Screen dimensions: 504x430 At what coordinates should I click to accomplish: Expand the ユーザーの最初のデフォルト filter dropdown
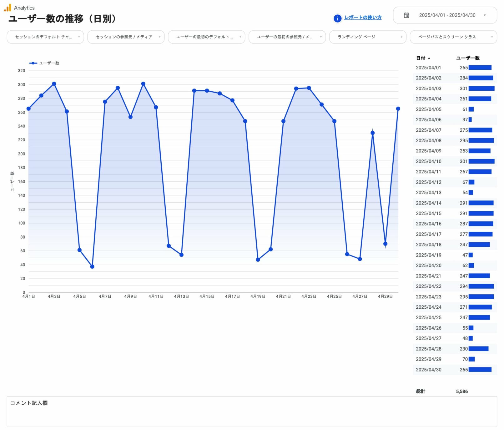click(x=206, y=37)
